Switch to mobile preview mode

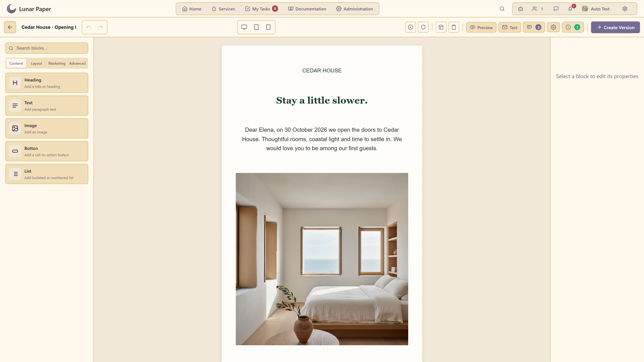click(x=268, y=27)
